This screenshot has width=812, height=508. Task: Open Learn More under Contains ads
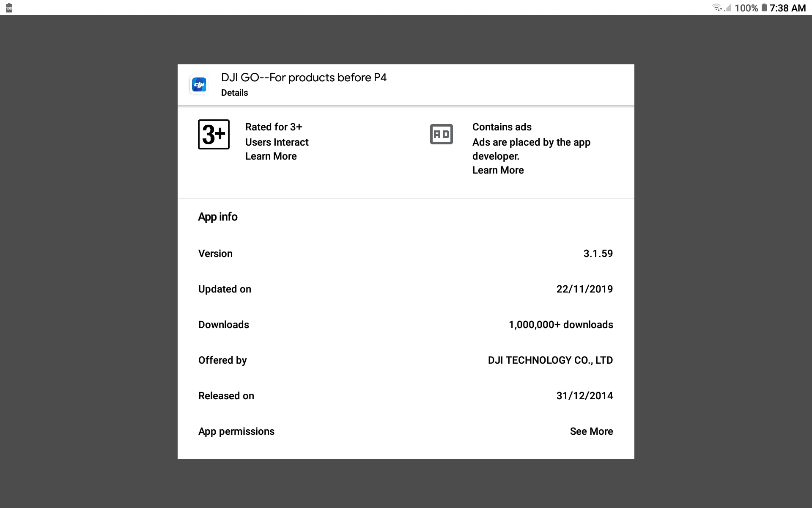coord(498,170)
